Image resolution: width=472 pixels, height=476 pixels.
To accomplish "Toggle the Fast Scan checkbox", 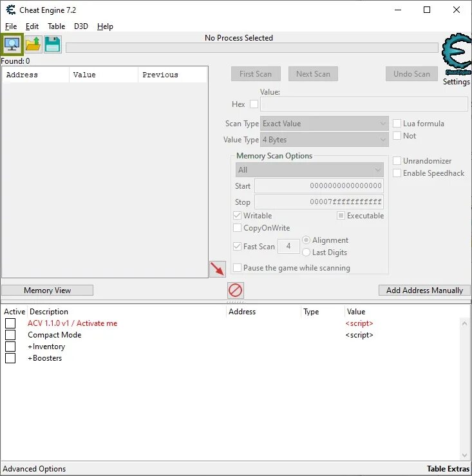I will tap(237, 246).
